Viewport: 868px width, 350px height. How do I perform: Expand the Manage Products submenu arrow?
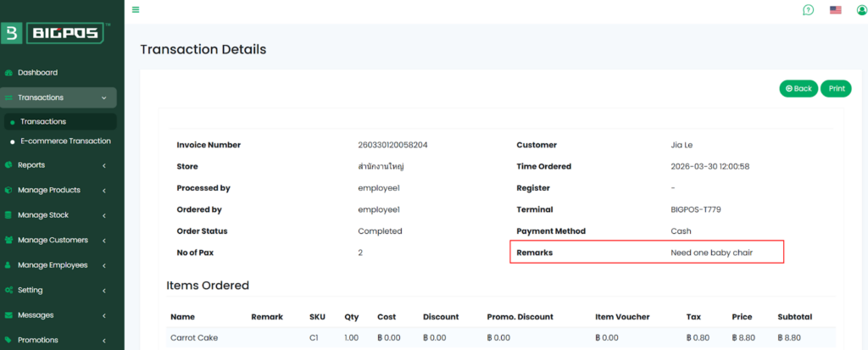[x=103, y=191]
